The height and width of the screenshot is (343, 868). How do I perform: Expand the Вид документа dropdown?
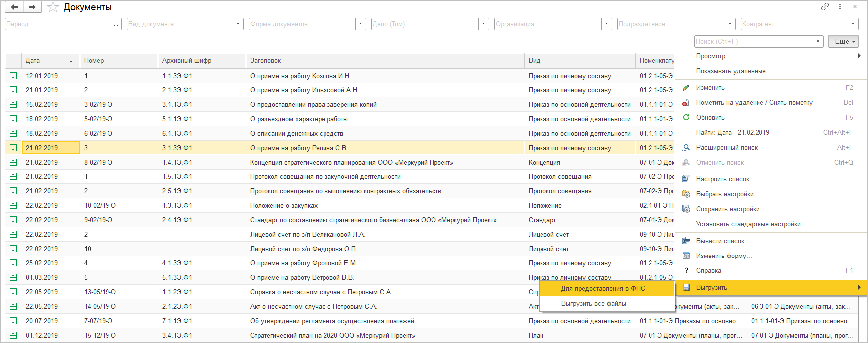click(238, 24)
